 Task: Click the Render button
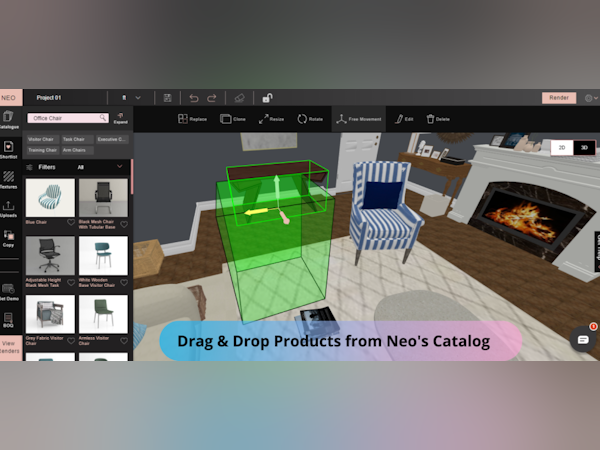tap(559, 98)
